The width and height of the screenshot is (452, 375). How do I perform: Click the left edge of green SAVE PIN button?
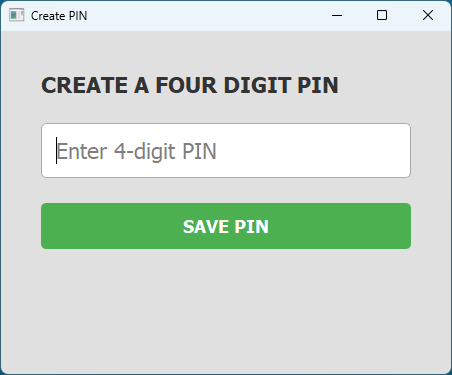(x=47, y=226)
